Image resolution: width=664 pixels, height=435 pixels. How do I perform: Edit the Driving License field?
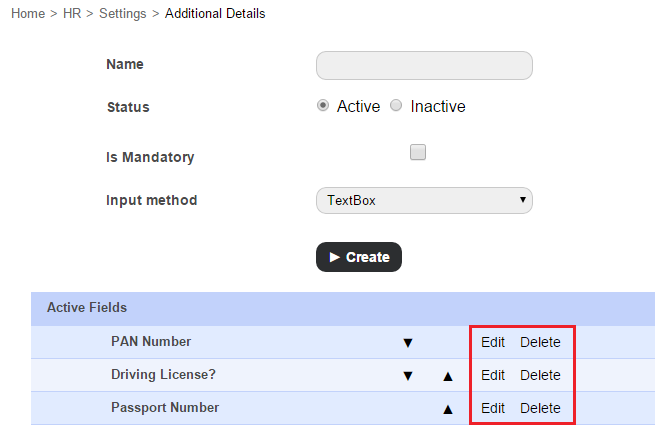pos(493,375)
